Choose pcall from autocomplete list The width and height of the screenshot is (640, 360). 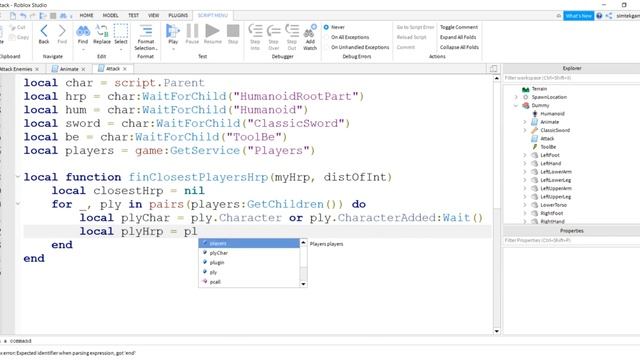point(249,282)
